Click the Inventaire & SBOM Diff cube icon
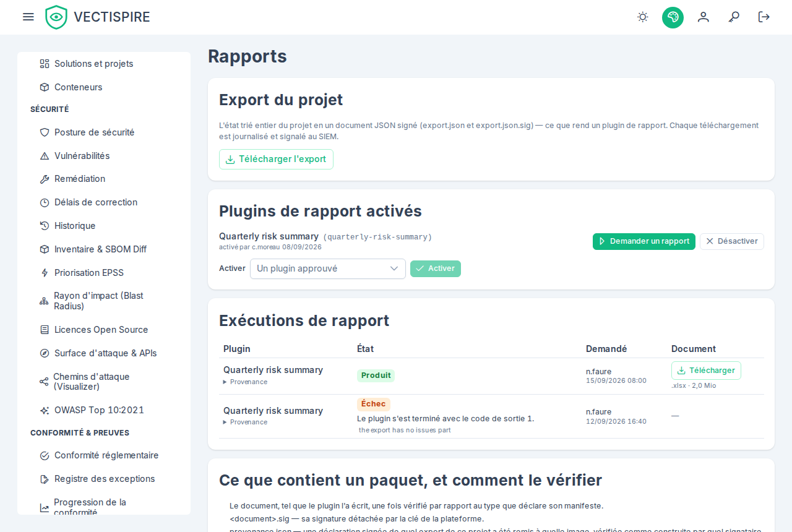The width and height of the screenshot is (792, 532). 45,249
